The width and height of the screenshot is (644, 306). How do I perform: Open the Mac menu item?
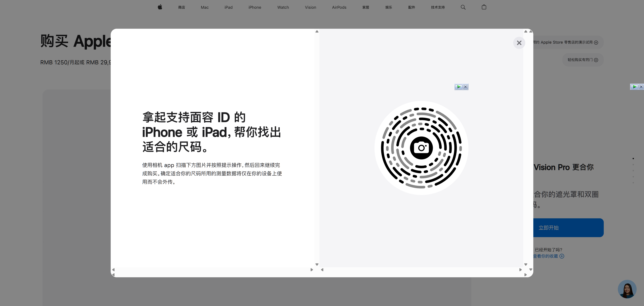pos(204,7)
